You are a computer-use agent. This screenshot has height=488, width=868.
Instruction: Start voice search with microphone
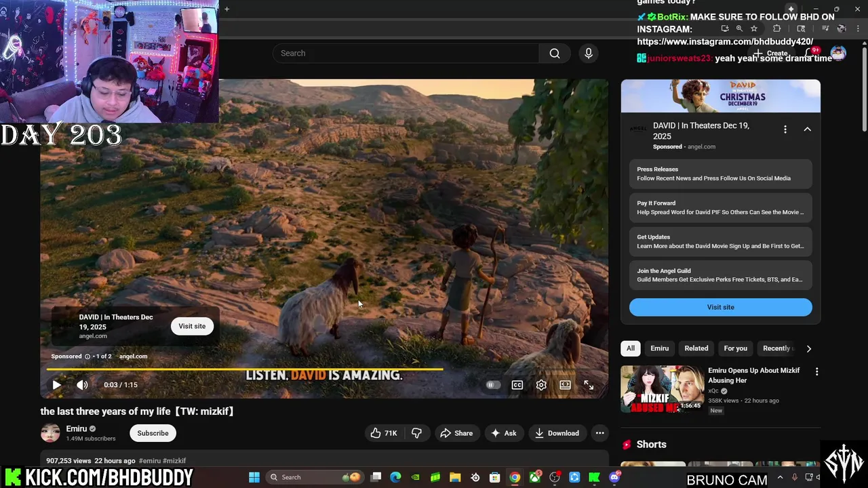[x=589, y=53]
